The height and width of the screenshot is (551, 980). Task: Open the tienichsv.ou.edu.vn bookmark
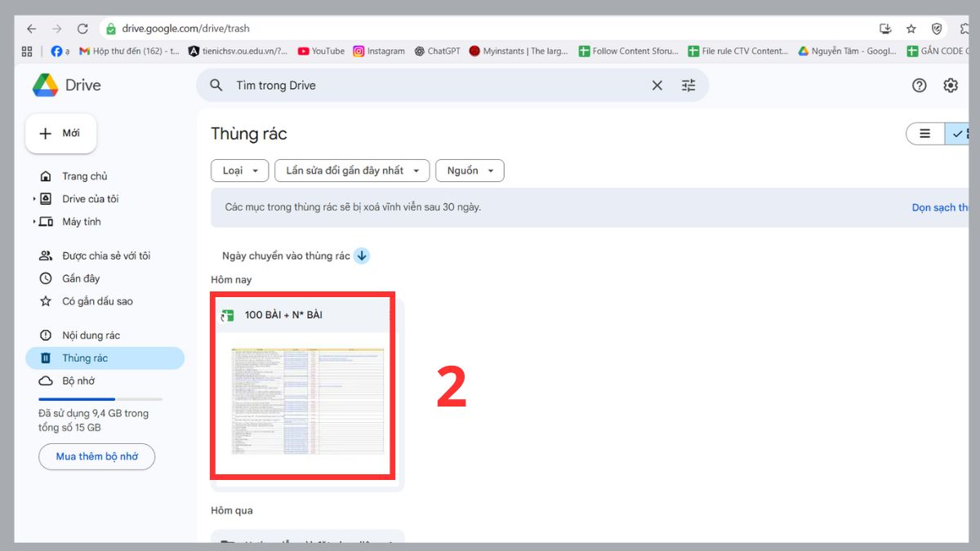[x=238, y=51]
